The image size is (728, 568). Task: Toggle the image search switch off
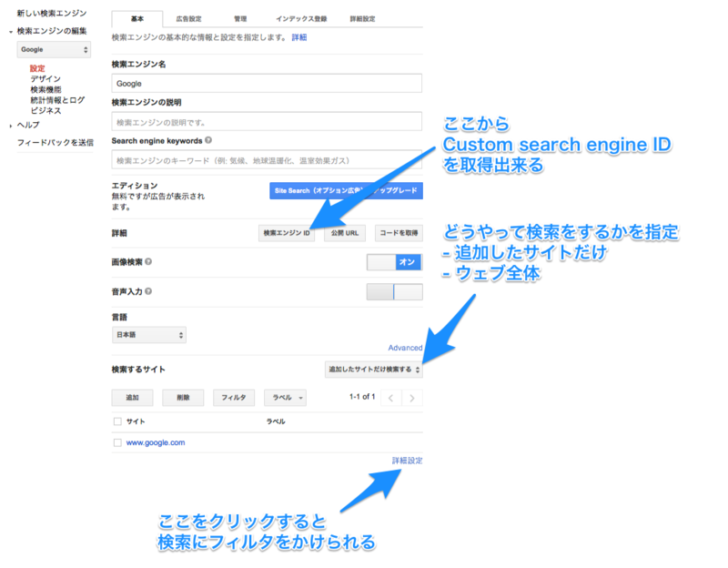pos(394,262)
